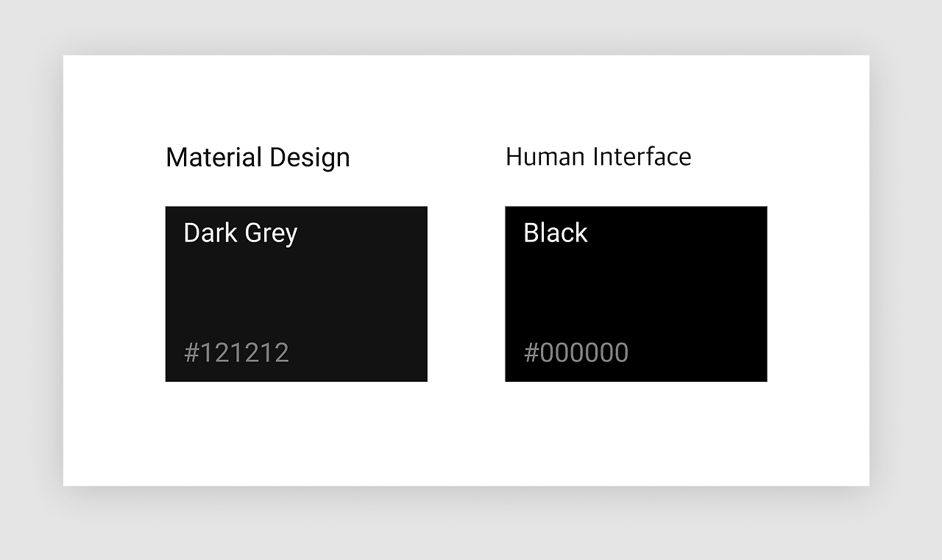
Task: Click the "Dark Grey" label text
Action: (241, 233)
